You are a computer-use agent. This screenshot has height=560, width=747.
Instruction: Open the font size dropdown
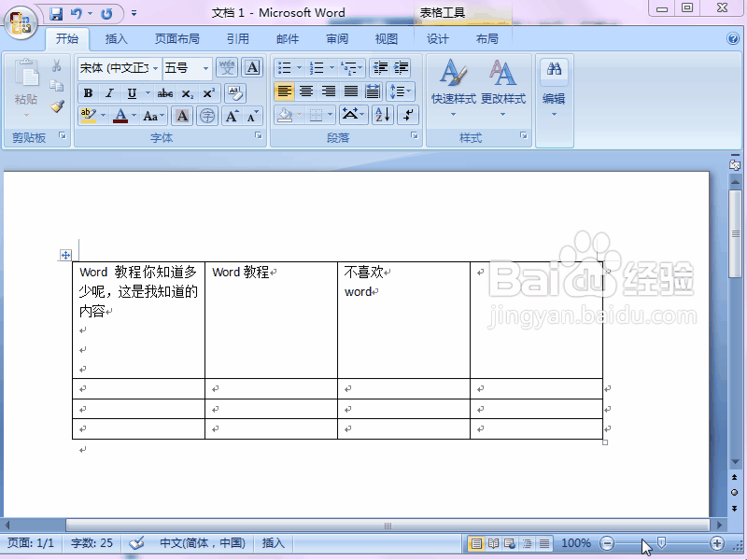coord(204,67)
